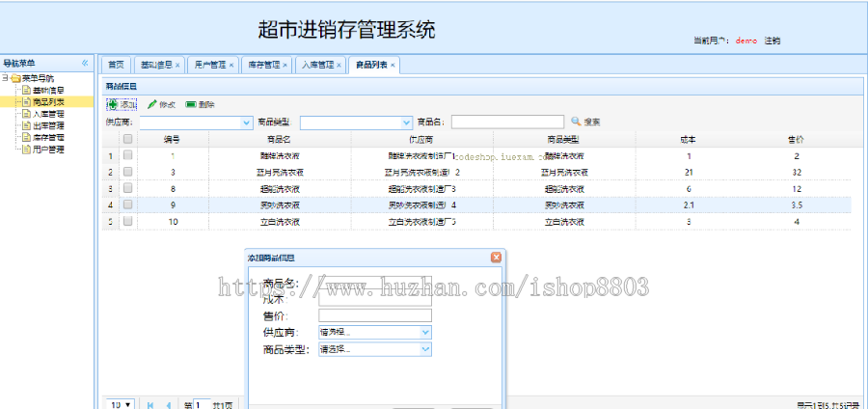This screenshot has width=868, height=409.
Task: Open 出库管理 in the navigation tree
Action: pos(48,125)
